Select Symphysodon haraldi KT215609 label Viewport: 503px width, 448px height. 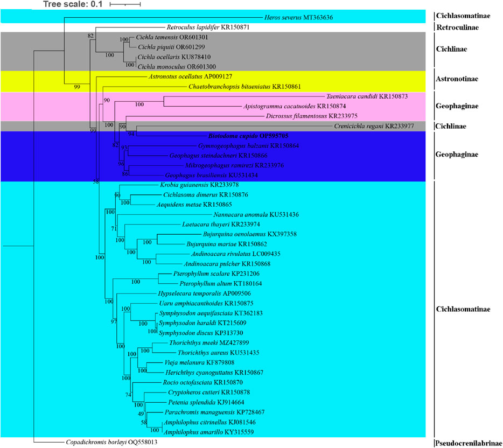202,323
